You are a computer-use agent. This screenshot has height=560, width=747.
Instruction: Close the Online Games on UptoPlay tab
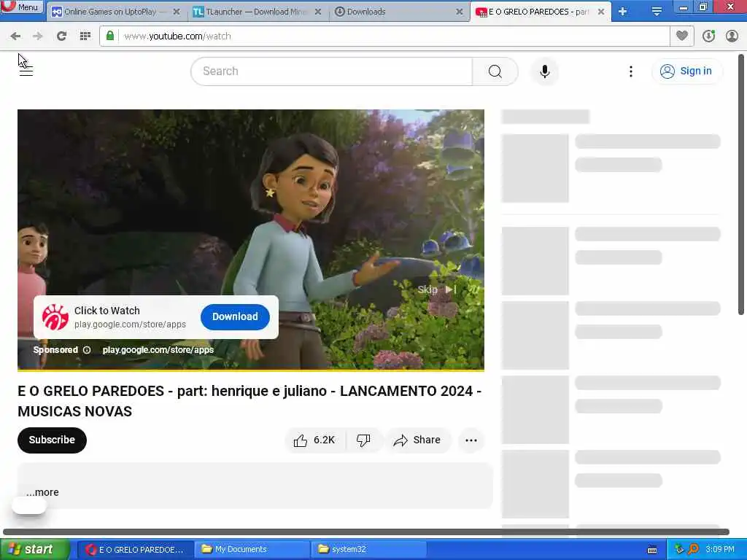click(x=177, y=12)
